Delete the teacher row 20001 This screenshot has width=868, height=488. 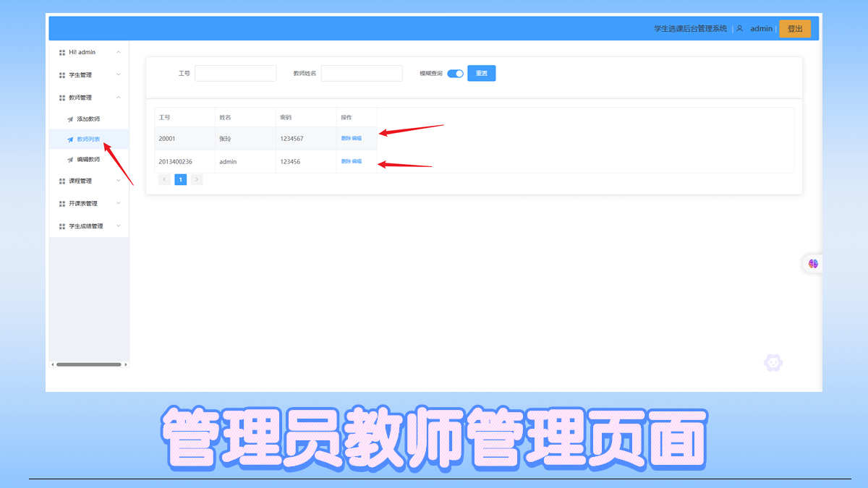[x=346, y=138]
